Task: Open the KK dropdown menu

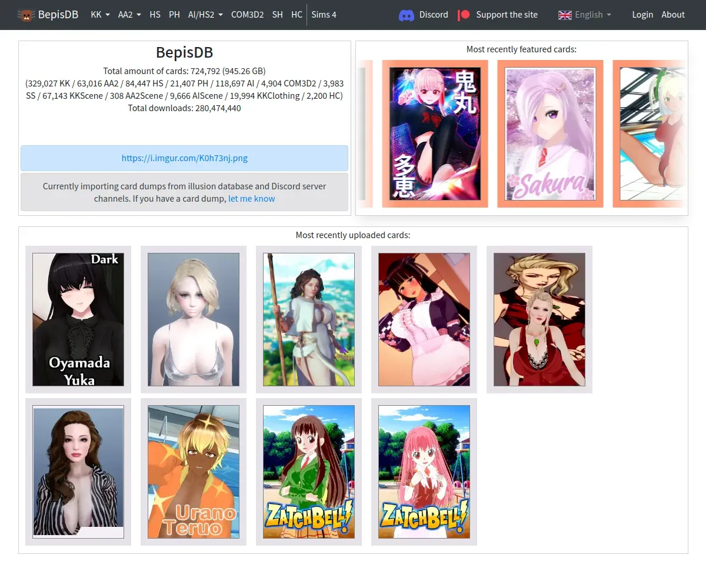Action: [x=100, y=15]
